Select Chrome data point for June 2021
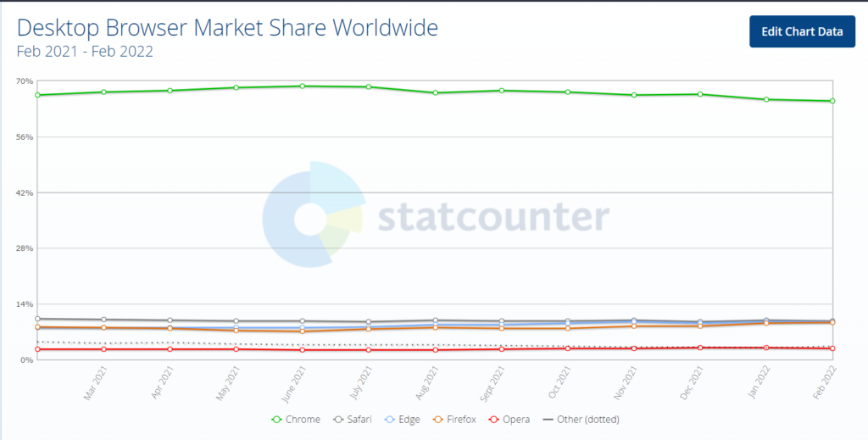The width and height of the screenshot is (868, 440). point(303,86)
